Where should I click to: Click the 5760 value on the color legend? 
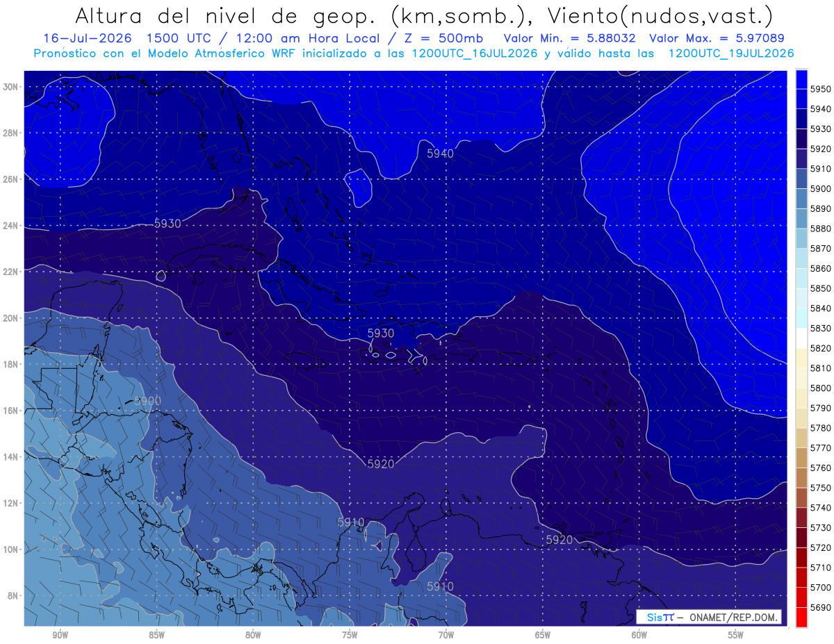(820, 468)
